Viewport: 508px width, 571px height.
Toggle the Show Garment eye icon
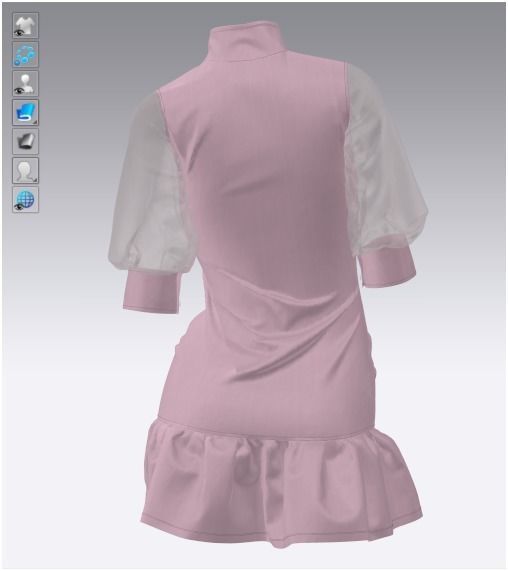tap(25, 25)
